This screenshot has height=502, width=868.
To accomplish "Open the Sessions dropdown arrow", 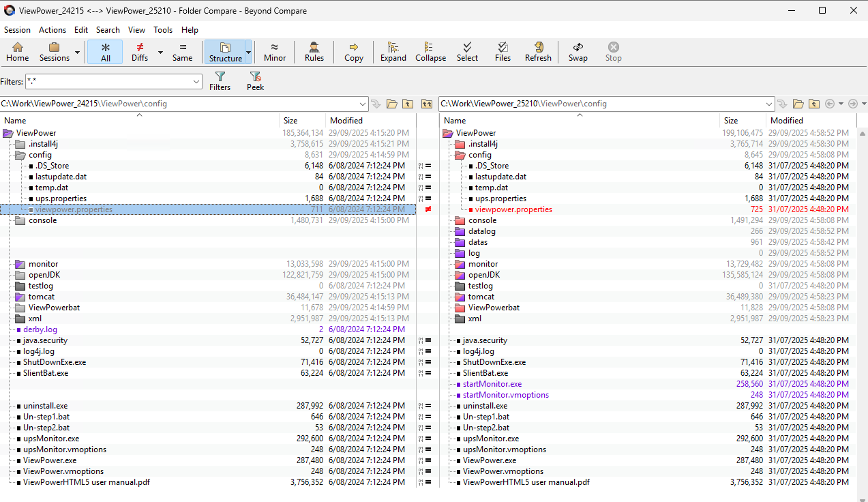I will [x=77, y=53].
